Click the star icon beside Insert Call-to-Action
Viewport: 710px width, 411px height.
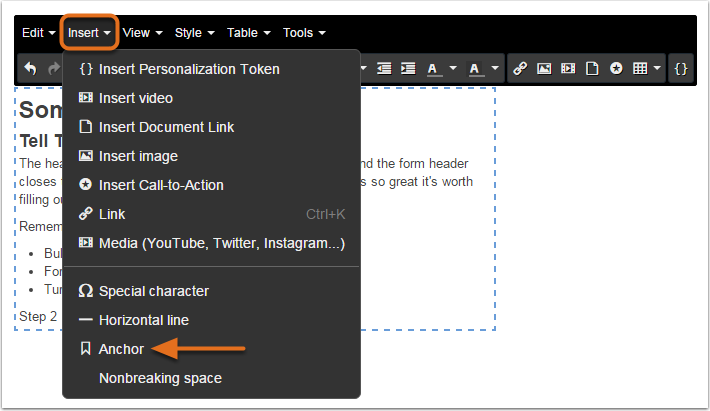click(86, 184)
